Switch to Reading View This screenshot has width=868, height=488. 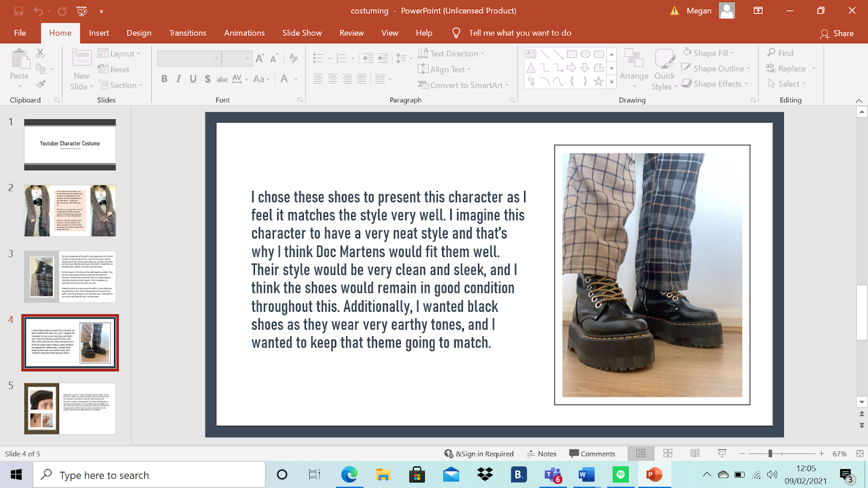695,453
